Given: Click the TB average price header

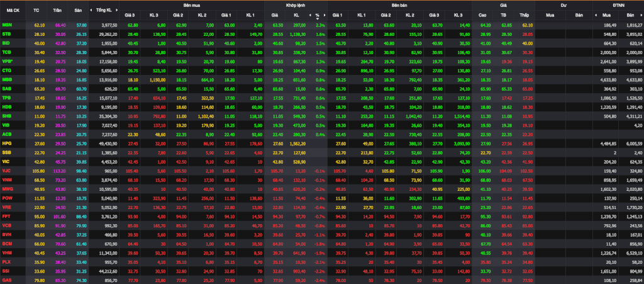Looking at the screenshot, I should [x=504, y=15].
